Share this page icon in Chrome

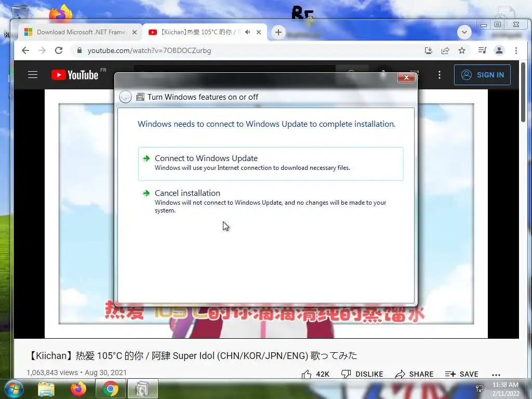point(445,50)
